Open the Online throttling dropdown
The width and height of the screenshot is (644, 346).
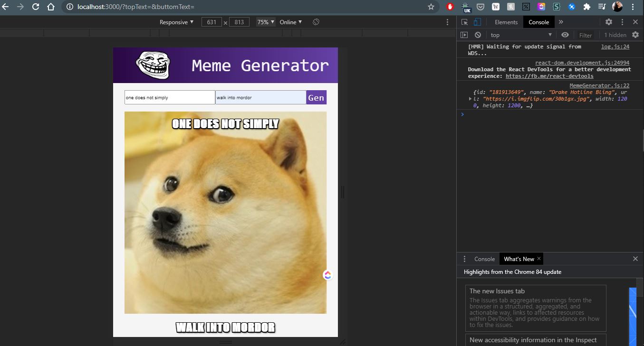(x=291, y=22)
